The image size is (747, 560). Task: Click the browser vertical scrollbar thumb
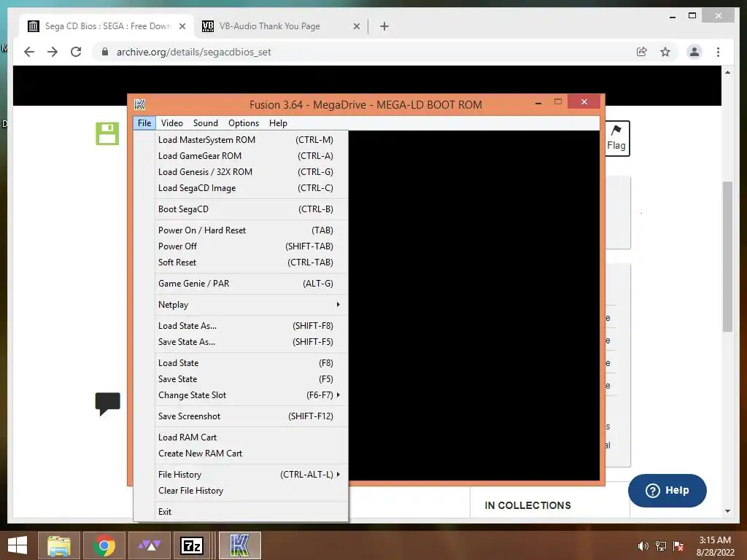[x=727, y=256]
